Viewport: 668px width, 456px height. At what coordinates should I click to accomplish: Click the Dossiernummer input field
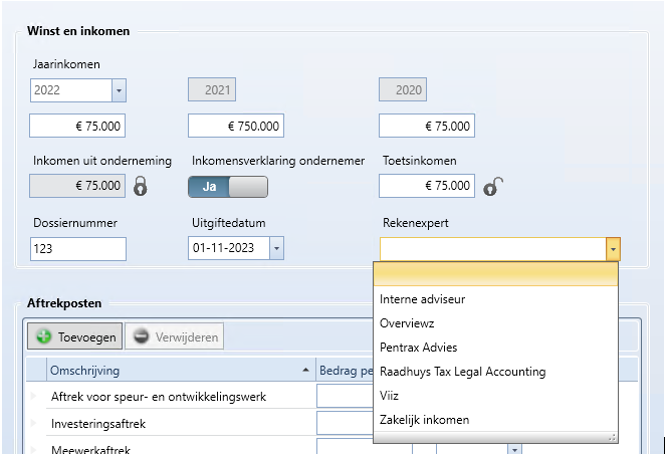(78, 249)
